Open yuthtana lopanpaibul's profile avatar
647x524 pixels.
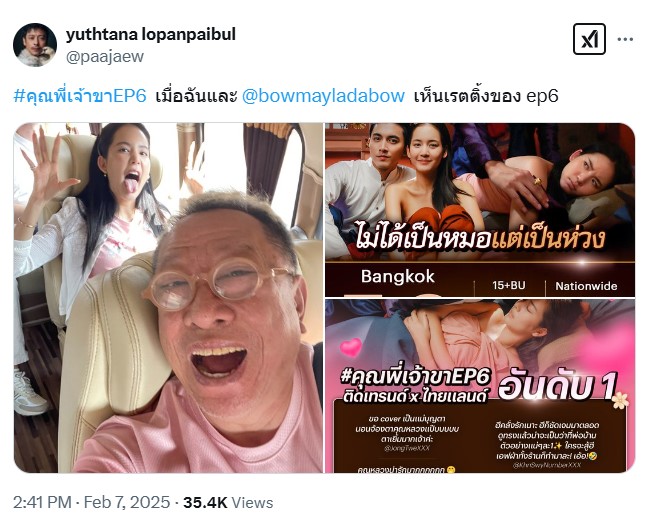click(35, 45)
